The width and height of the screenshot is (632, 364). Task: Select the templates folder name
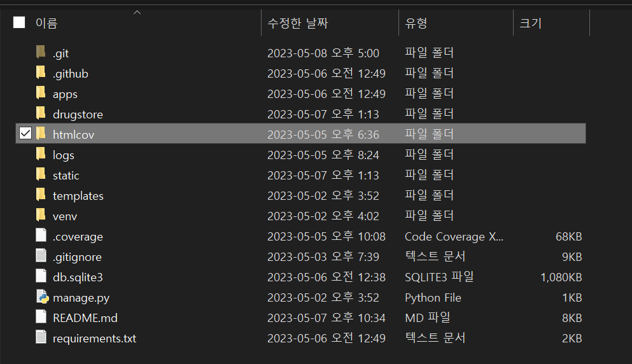pyautogui.click(x=78, y=196)
